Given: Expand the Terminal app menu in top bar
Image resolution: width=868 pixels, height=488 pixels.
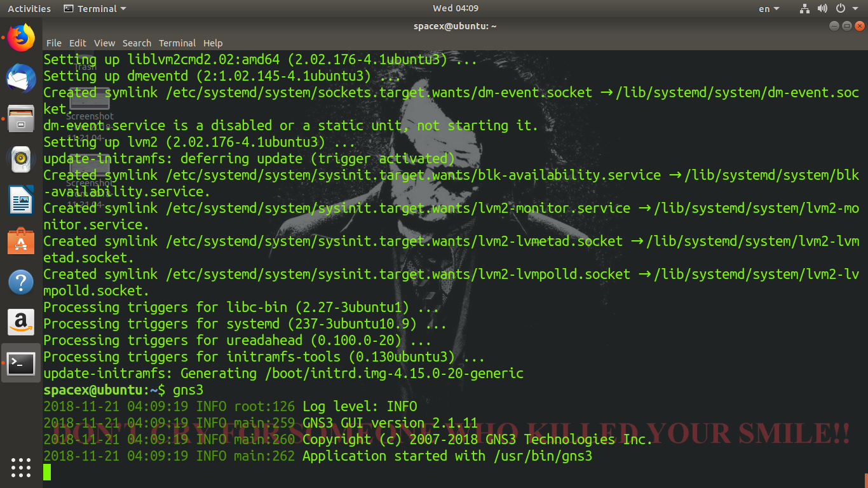Looking at the screenshot, I should pos(95,9).
